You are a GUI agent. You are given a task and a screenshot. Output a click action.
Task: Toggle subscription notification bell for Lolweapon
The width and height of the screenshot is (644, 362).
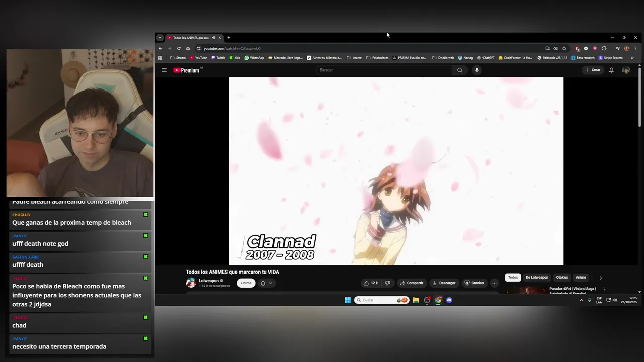coord(266,283)
